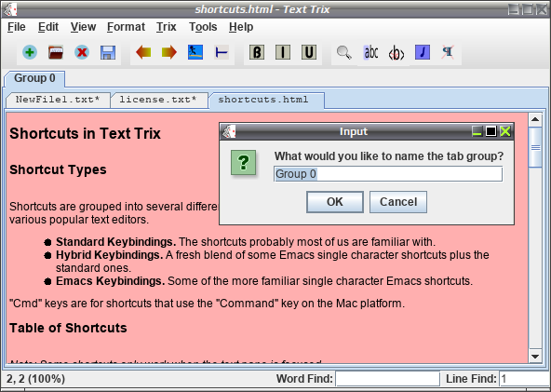Click the scrollbar down arrow

[535, 356]
